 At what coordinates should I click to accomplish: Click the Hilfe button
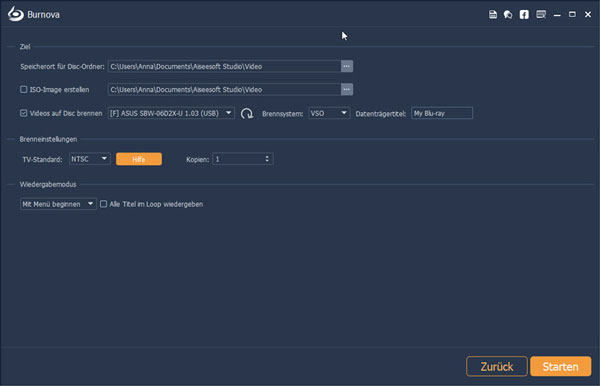click(139, 159)
